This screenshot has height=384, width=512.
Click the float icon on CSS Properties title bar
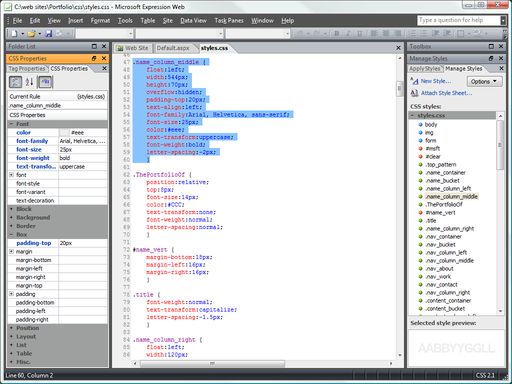[x=94, y=58]
